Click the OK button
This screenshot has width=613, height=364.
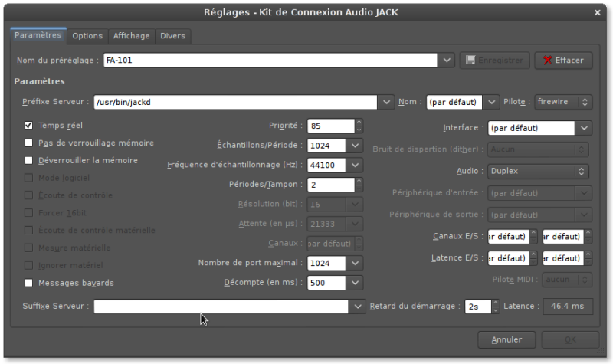(x=570, y=339)
